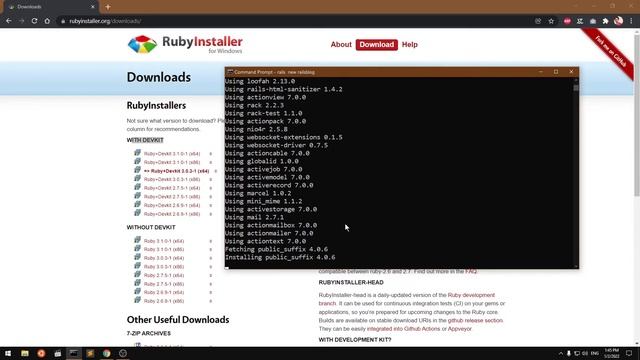
Task: Select the Downloads browser tab
Action: [x=51, y=7]
